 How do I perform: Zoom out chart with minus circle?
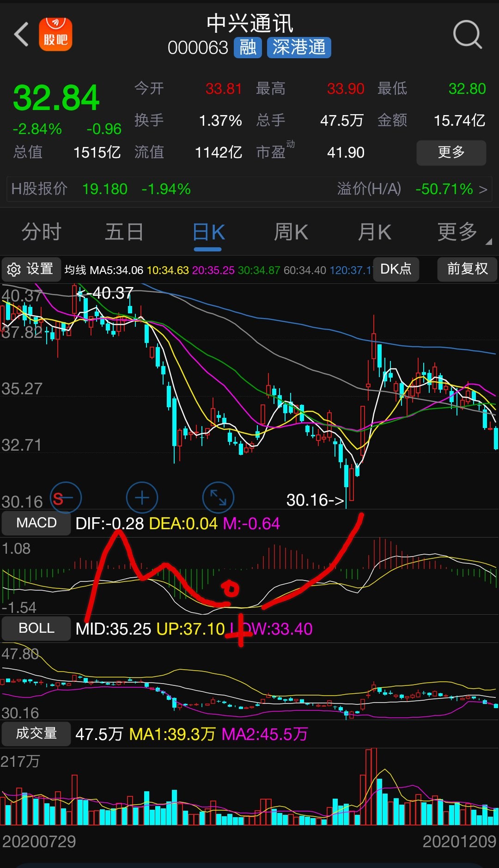pos(66,498)
